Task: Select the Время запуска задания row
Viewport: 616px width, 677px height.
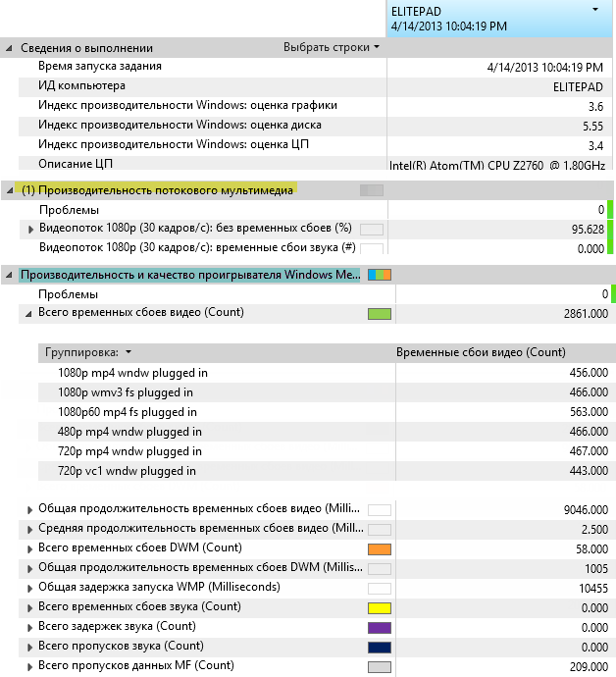Action: point(315,68)
